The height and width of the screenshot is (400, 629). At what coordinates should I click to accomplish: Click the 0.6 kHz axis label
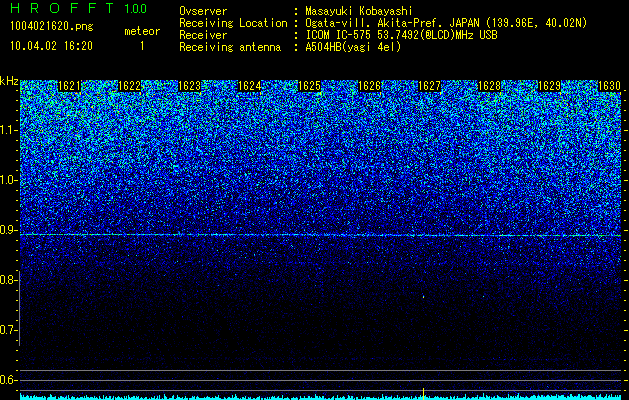coord(8,380)
